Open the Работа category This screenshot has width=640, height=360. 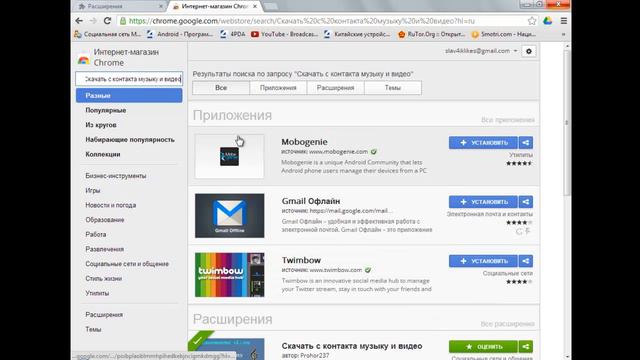96,235
